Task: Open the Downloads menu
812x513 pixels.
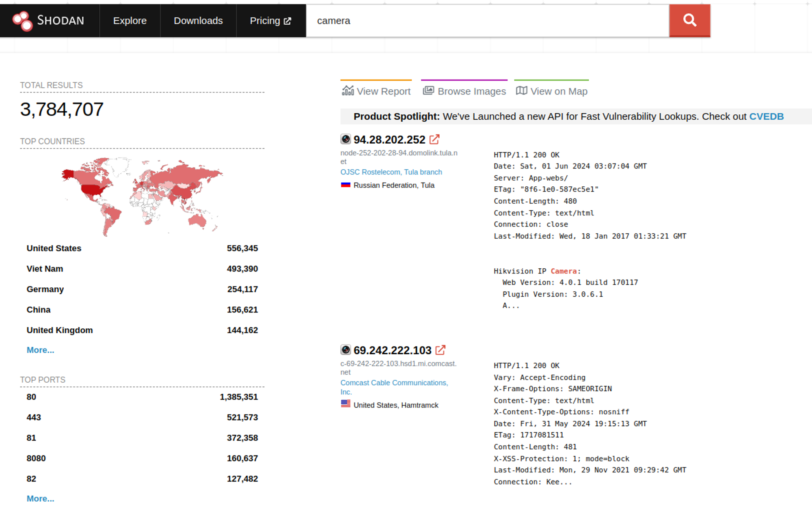Action: point(198,21)
